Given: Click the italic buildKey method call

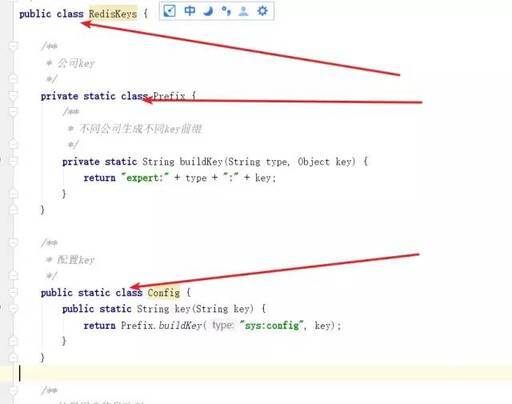Looking at the screenshot, I should 180,325.
